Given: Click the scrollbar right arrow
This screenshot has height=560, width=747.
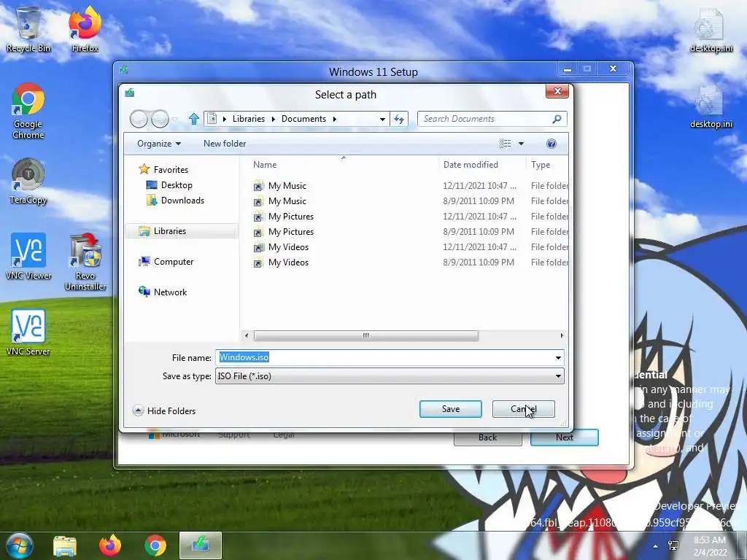Looking at the screenshot, I should coord(562,335).
